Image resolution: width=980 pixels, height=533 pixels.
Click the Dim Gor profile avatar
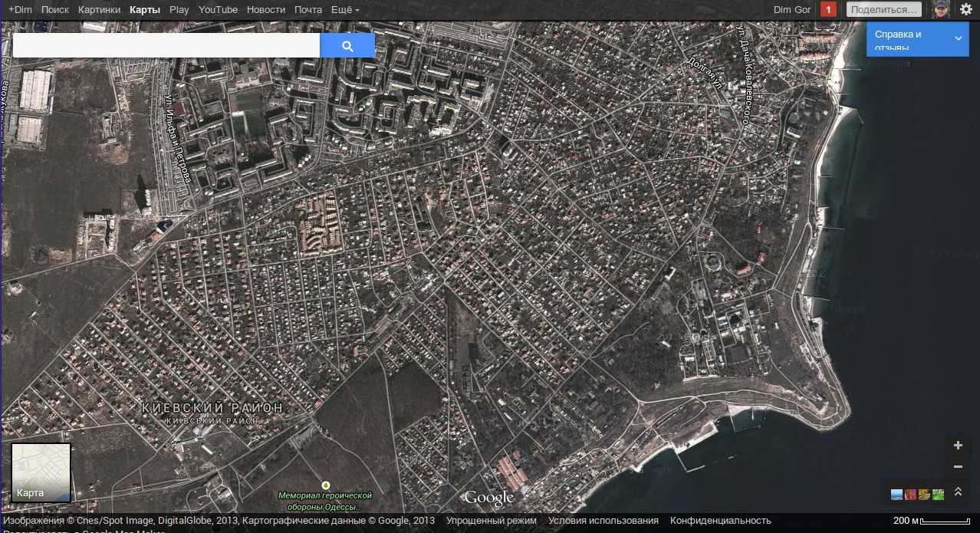click(941, 9)
